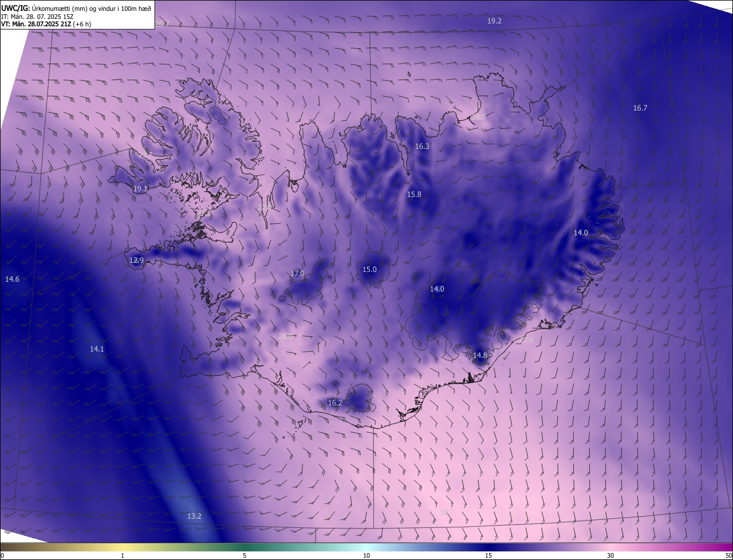This screenshot has height=560, width=733.
Task: Click the 14.8 value on the map
Action: 480,355
